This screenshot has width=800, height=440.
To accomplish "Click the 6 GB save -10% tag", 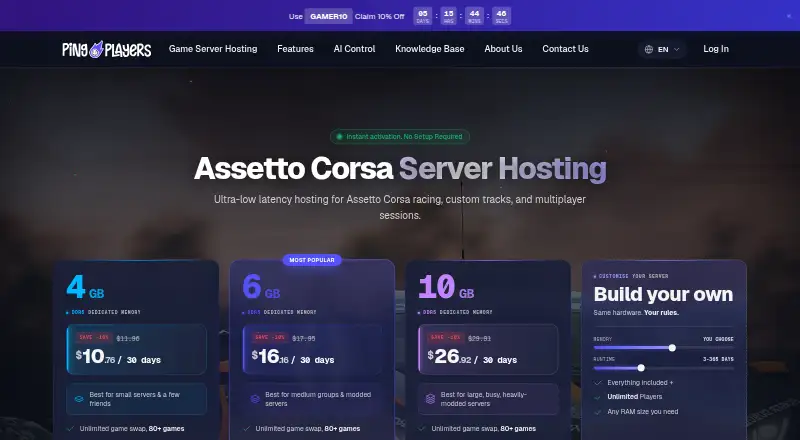I will (270, 338).
